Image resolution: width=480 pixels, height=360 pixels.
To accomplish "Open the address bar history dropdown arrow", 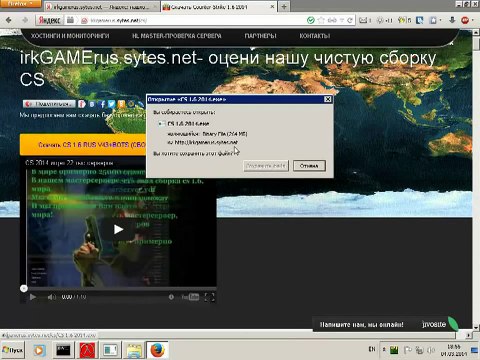I will [342, 20].
